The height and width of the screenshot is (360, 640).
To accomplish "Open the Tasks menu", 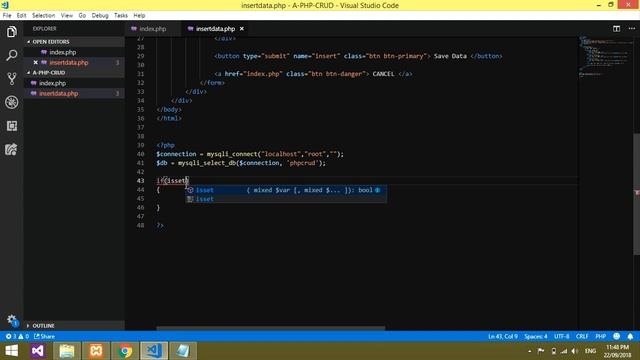I will [120, 16].
